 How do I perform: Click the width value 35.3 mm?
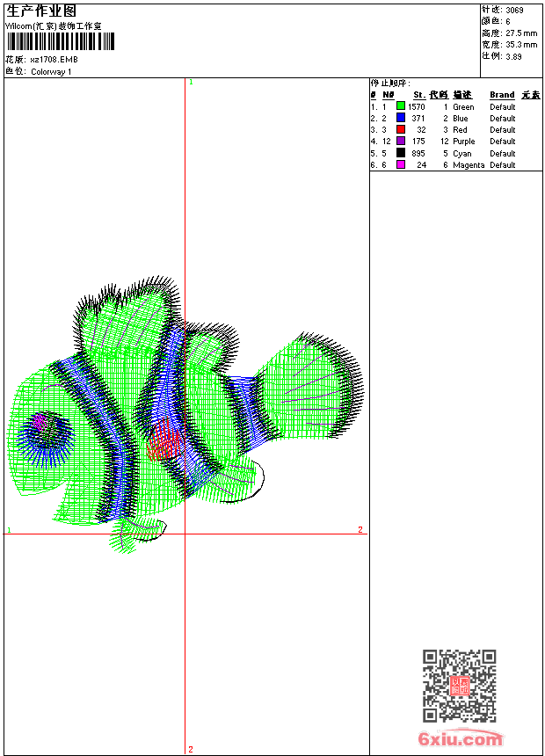[x=521, y=45]
